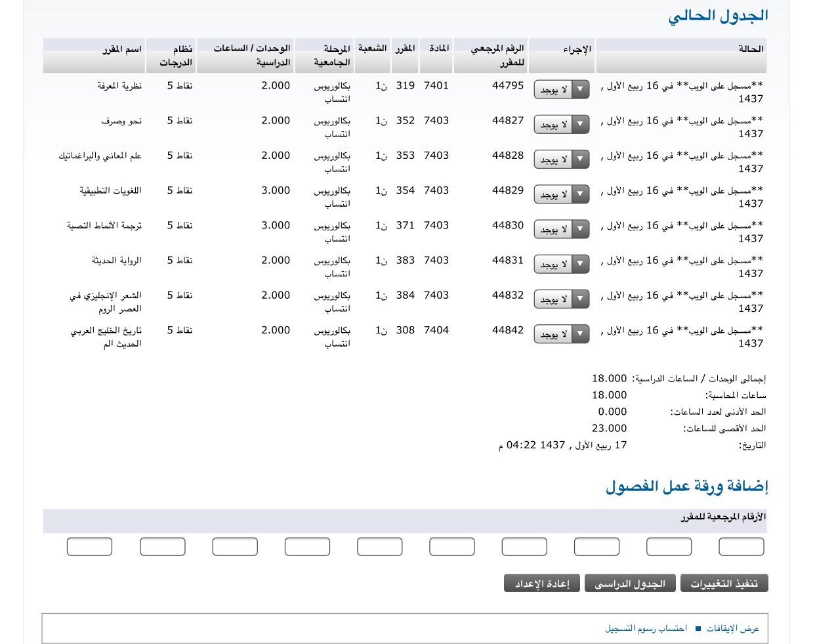Click the الرقم المرجعي للمقرر column header
Viewport: 815px width, 644px height.
point(497,55)
